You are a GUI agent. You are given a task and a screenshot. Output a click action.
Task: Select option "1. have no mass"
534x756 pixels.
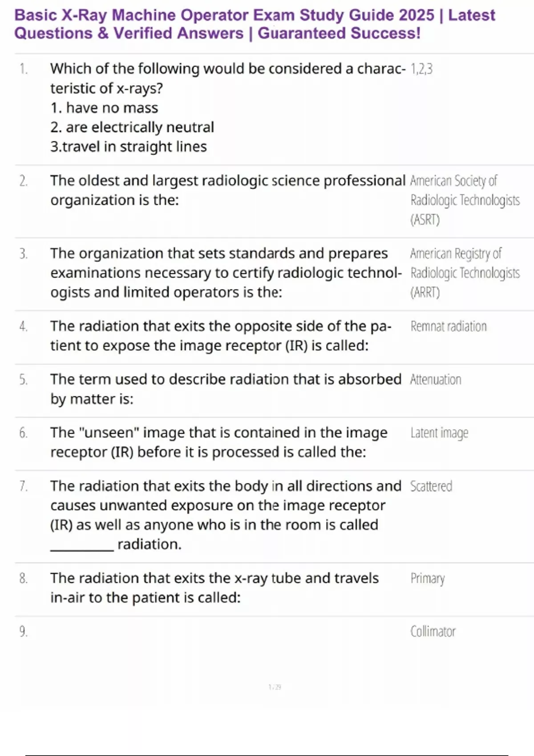pos(104,108)
